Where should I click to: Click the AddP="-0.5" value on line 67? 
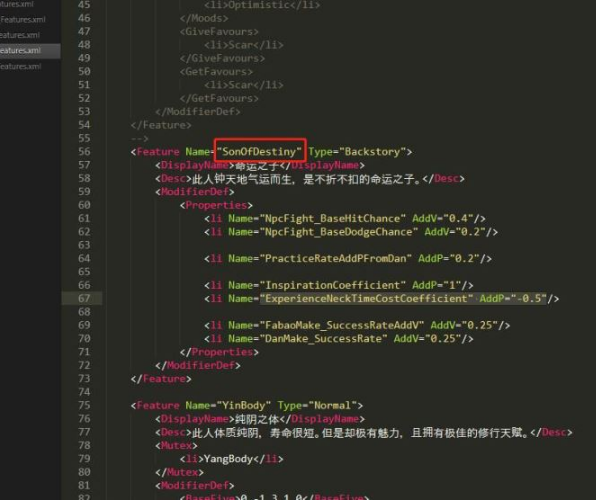[513, 298]
